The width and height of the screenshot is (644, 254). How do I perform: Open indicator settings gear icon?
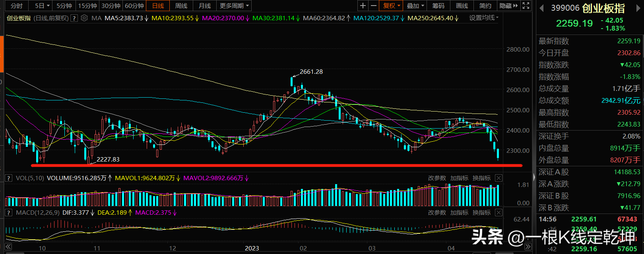pyautogui.click(x=84, y=18)
